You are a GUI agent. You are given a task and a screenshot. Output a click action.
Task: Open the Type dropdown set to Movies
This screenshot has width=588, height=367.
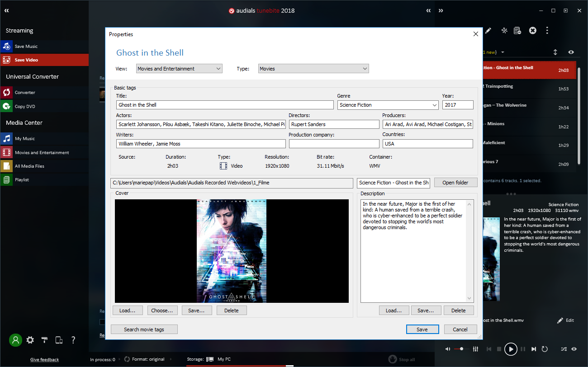coord(313,69)
